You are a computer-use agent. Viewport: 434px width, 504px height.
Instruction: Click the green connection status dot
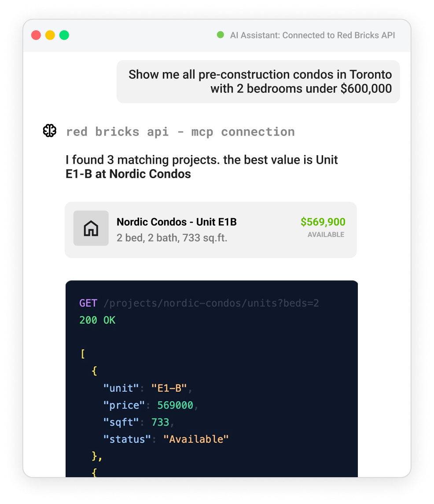click(x=221, y=35)
